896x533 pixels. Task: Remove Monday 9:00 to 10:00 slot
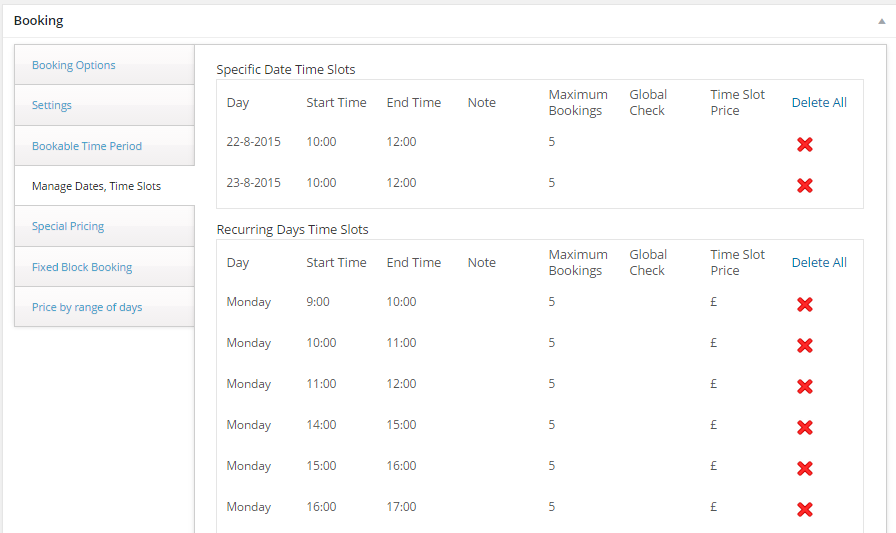[x=805, y=304]
